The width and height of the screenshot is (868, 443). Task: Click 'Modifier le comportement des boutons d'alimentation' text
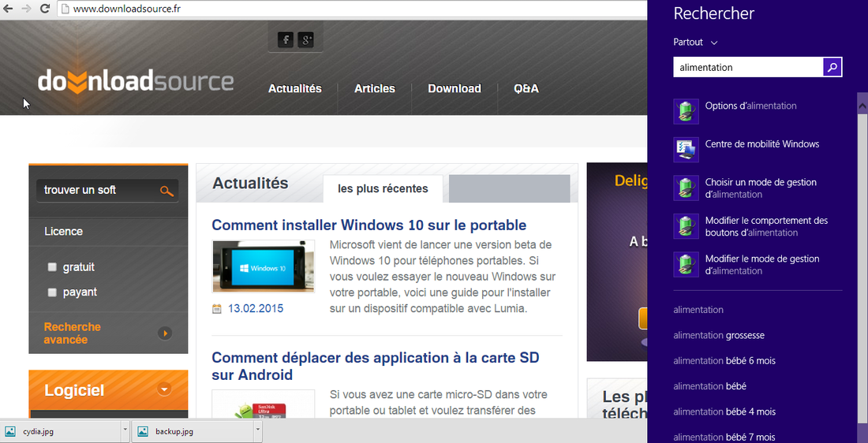coord(767,226)
